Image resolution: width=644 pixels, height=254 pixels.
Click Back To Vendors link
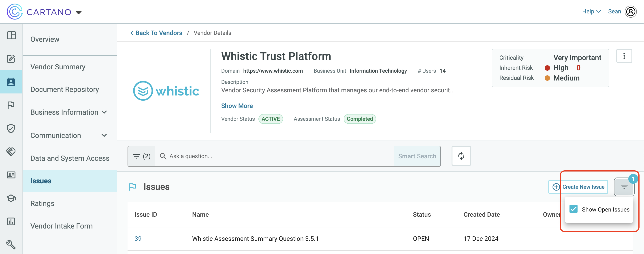(x=156, y=33)
